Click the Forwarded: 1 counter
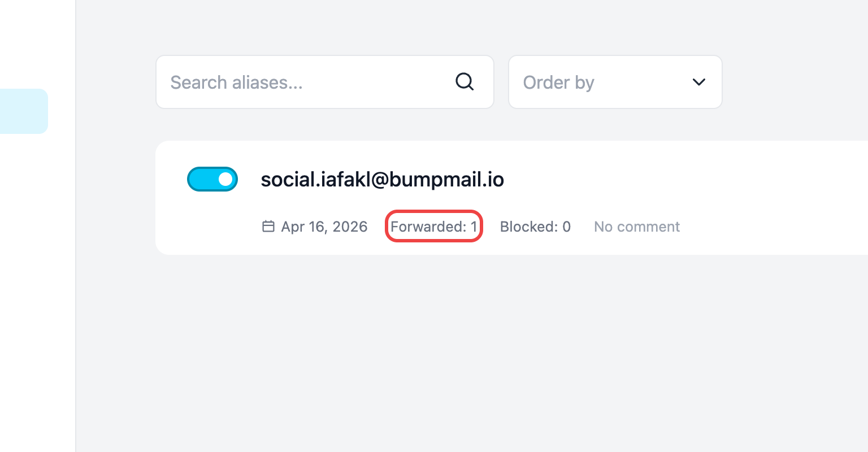 [x=433, y=227]
